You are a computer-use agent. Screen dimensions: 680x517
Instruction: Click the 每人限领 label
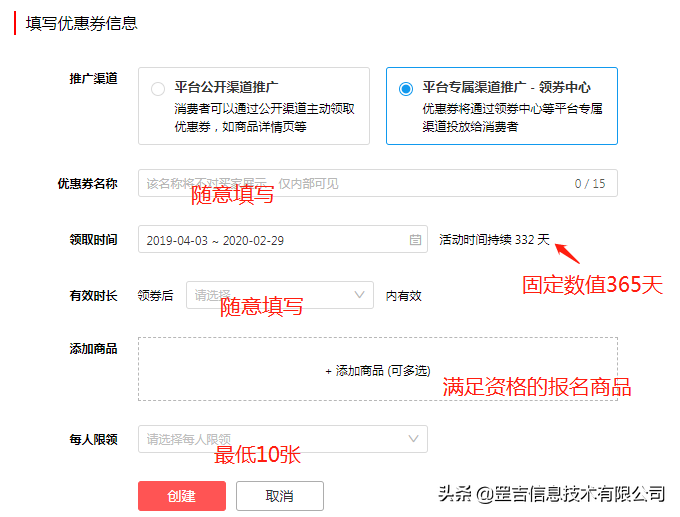coord(93,439)
